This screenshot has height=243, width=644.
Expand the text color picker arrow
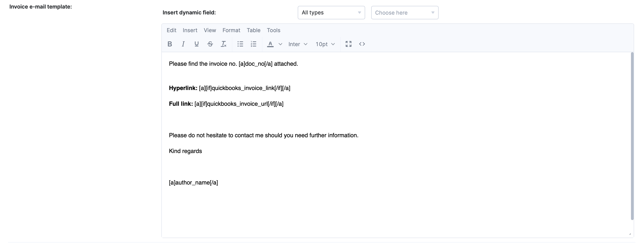280,44
